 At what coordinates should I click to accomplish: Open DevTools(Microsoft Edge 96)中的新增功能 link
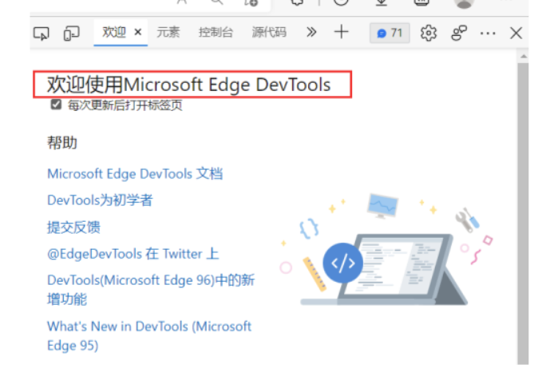151,289
